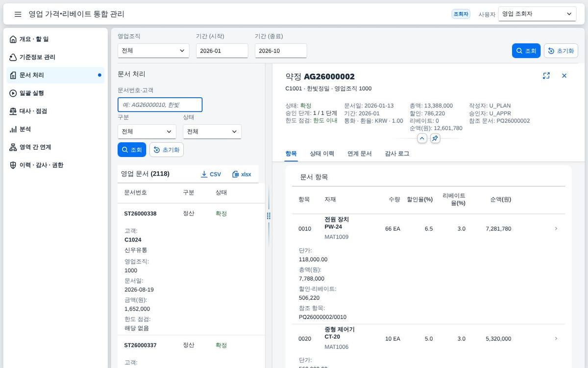588x368 pixels.
Task: Click net amount 7,281,780 for item 0010
Action: click(x=498, y=229)
